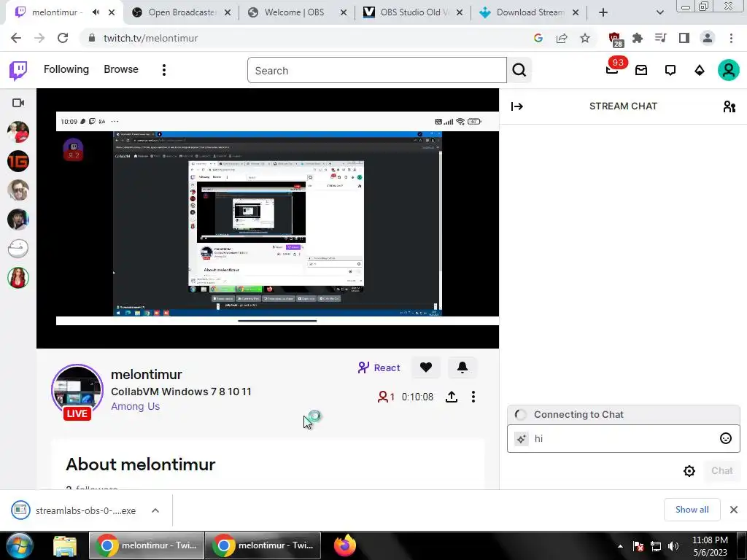Open the uBlock extension icon with 28 badge
Screen dimensions: 747x560
(x=615, y=39)
